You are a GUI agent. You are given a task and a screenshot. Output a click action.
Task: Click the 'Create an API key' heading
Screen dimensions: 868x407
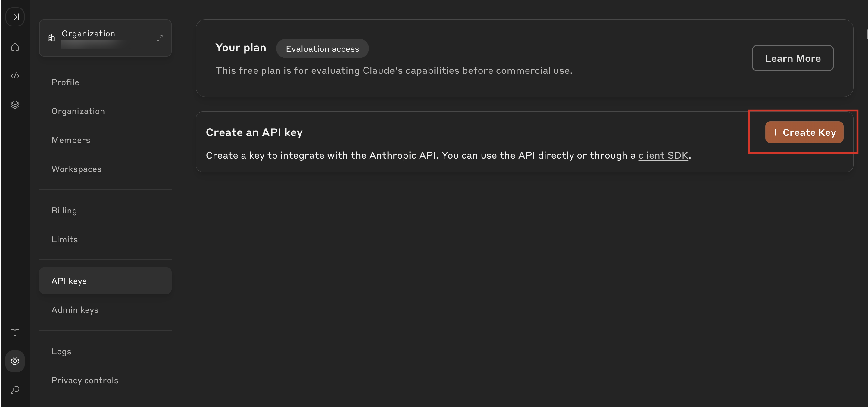pyautogui.click(x=254, y=132)
